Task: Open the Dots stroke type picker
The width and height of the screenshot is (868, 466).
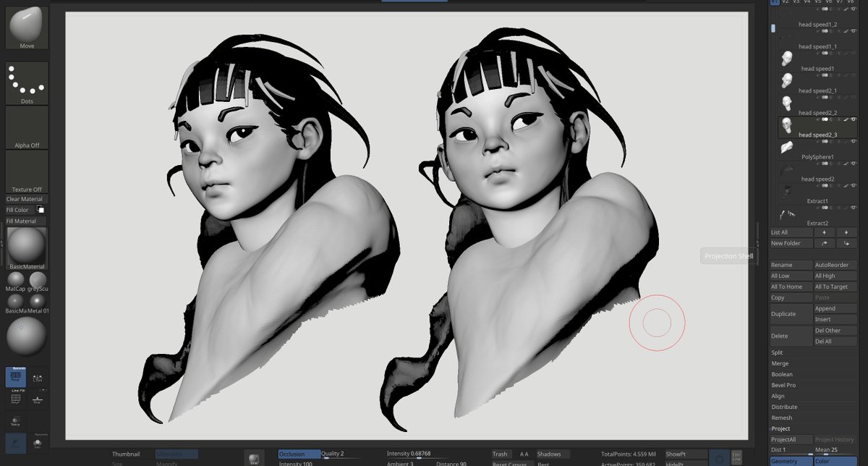Action: point(27,83)
